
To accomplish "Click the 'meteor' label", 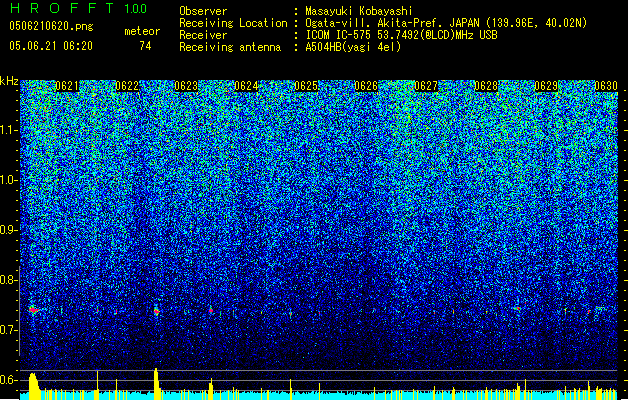I will (142, 31).
